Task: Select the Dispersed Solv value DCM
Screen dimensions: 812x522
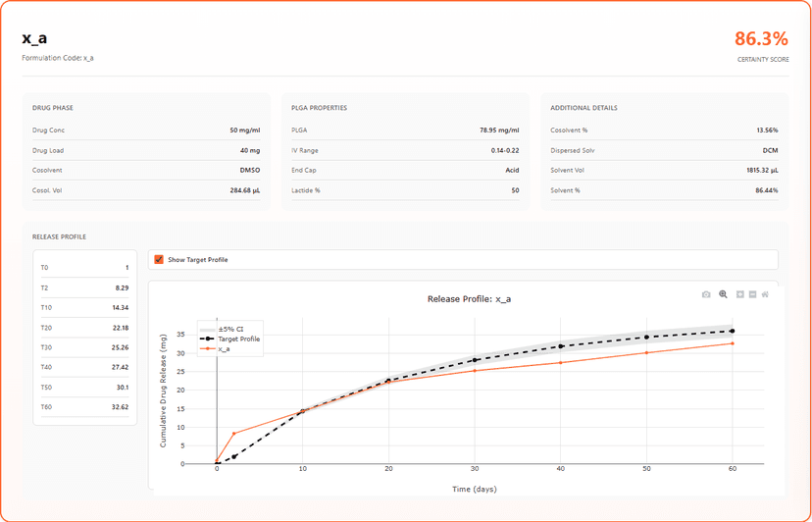Action: pyautogui.click(x=771, y=150)
